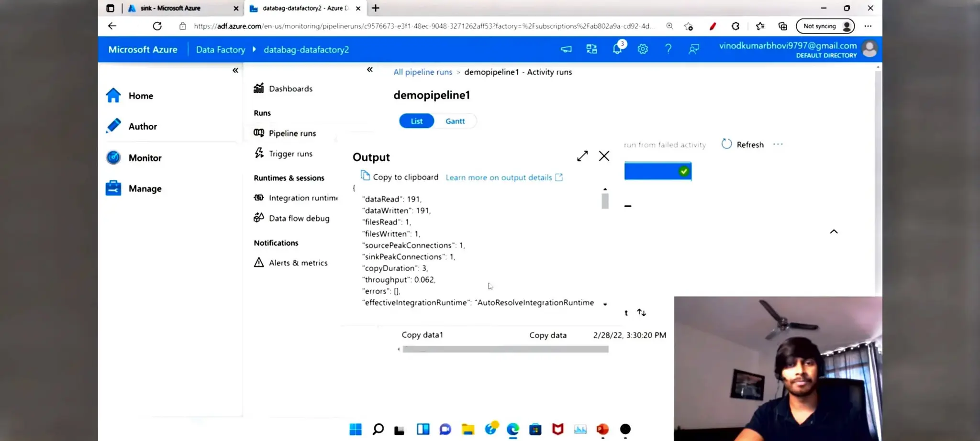Collapse the activity runs section chevron
The height and width of the screenshot is (441, 980).
click(834, 232)
